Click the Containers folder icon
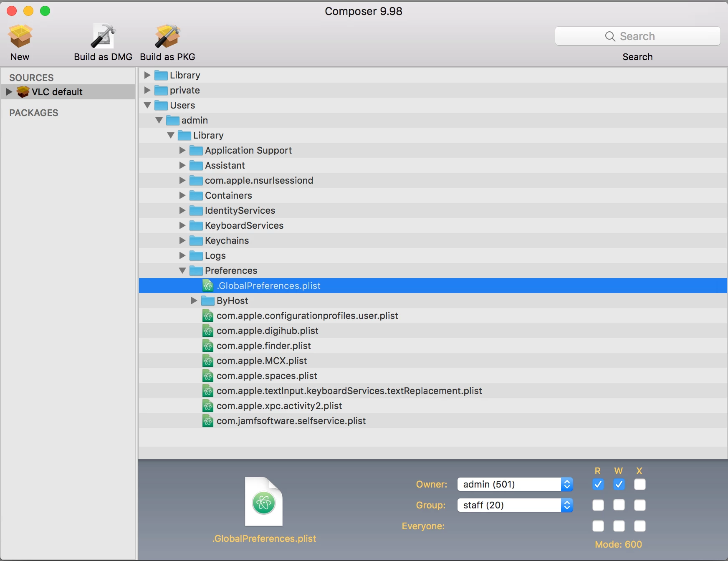 tap(196, 196)
